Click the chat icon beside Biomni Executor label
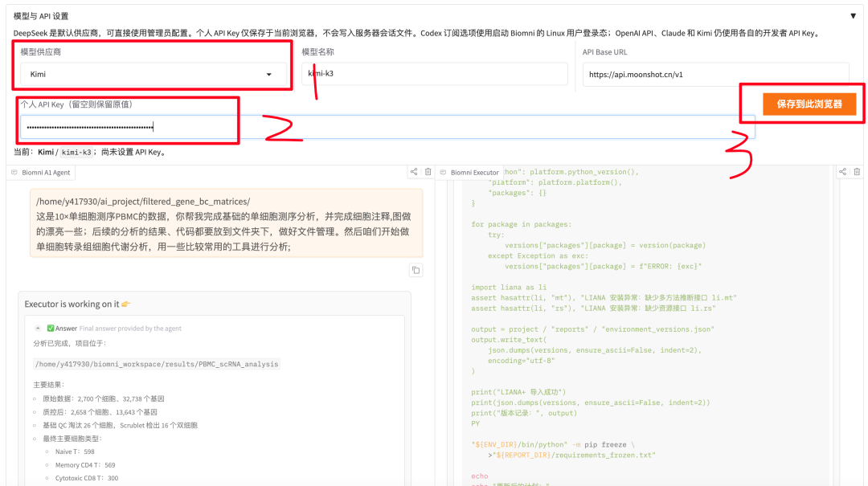868x486 pixels. click(443, 173)
